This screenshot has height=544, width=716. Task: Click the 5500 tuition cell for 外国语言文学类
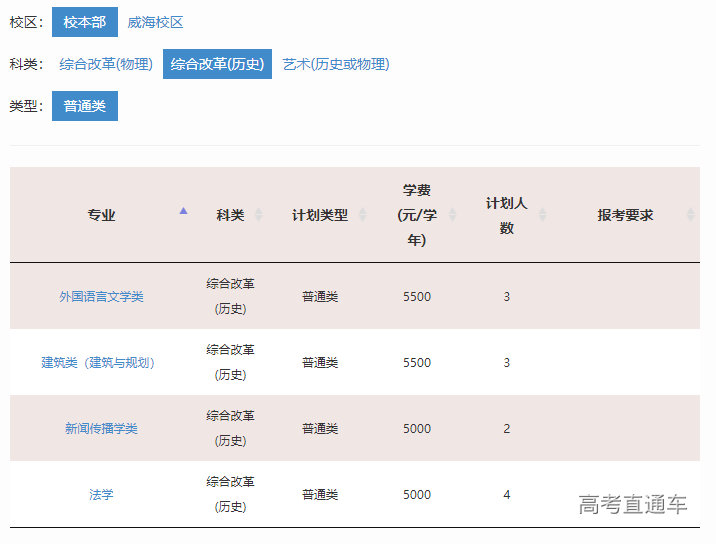(x=416, y=297)
